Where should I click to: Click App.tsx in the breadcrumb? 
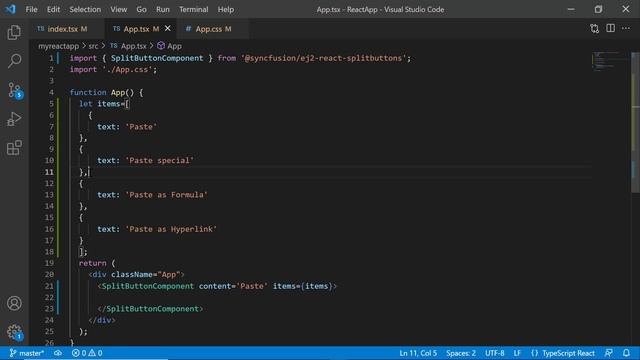pos(128,46)
